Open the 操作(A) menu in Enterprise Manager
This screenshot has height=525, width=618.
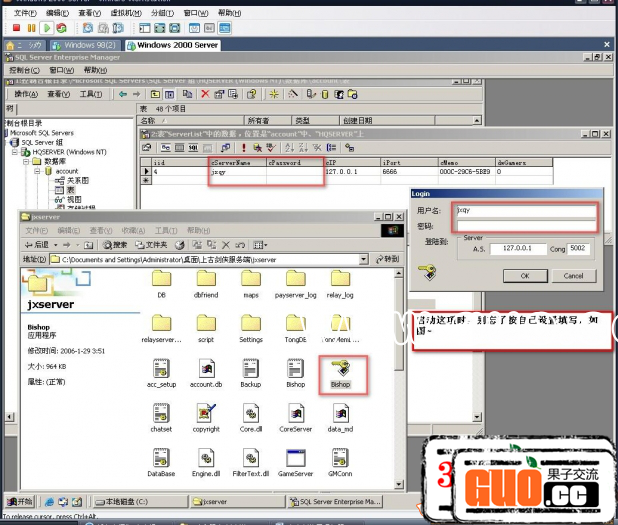(x=26, y=94)
